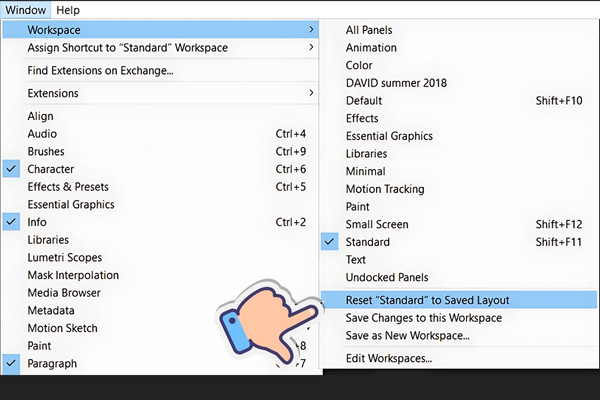Open Libraries panel from Window menu
The image size is (600, 400).
pos(160,240)
